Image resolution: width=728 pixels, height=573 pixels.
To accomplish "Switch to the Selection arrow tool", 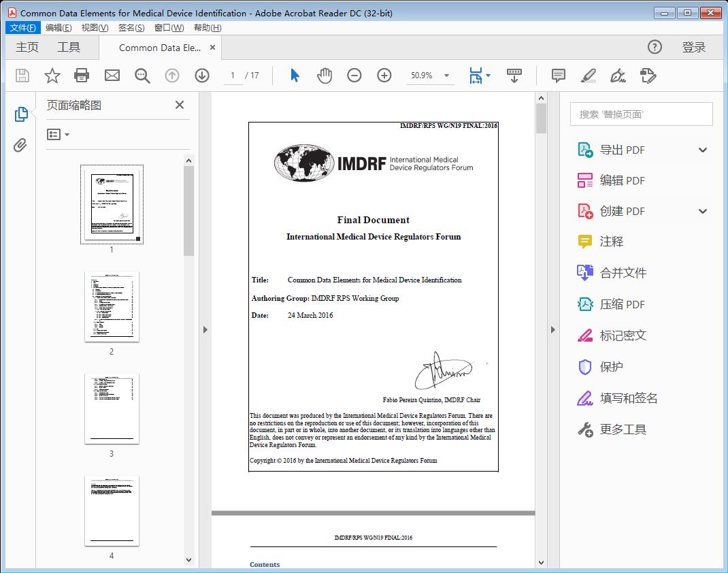I will pos(295,76).
